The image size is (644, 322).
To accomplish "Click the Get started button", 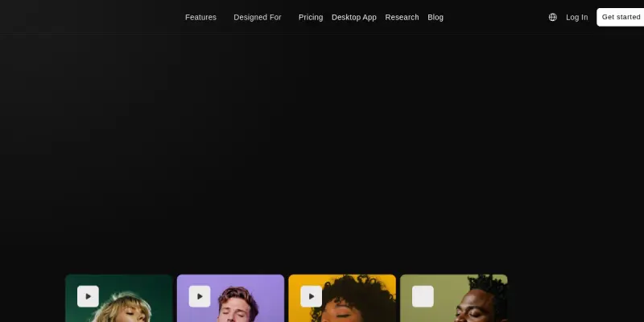I will 620,17.
